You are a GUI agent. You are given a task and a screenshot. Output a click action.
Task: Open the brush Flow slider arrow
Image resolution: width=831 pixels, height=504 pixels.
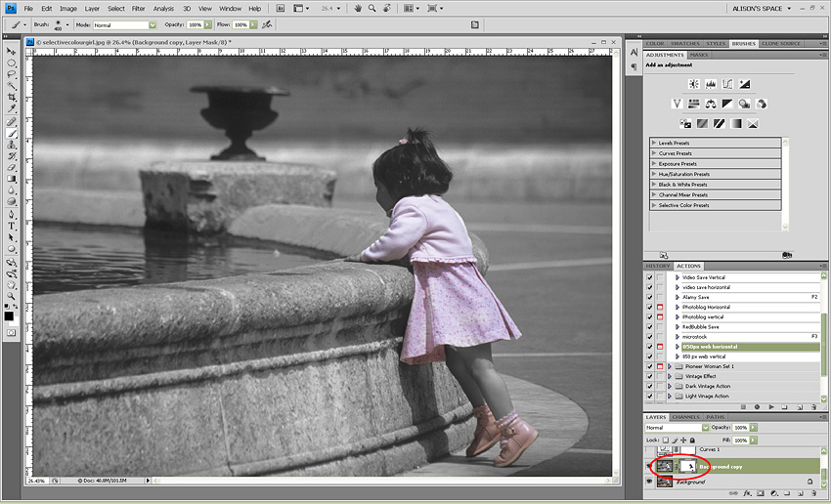(x=254, y=24)
